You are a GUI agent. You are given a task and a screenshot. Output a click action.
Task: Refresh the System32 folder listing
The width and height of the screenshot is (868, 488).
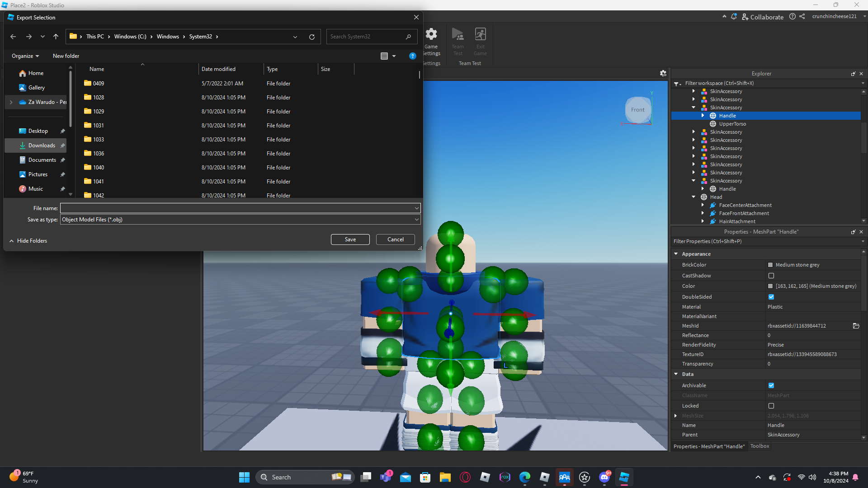click(311, 37)
